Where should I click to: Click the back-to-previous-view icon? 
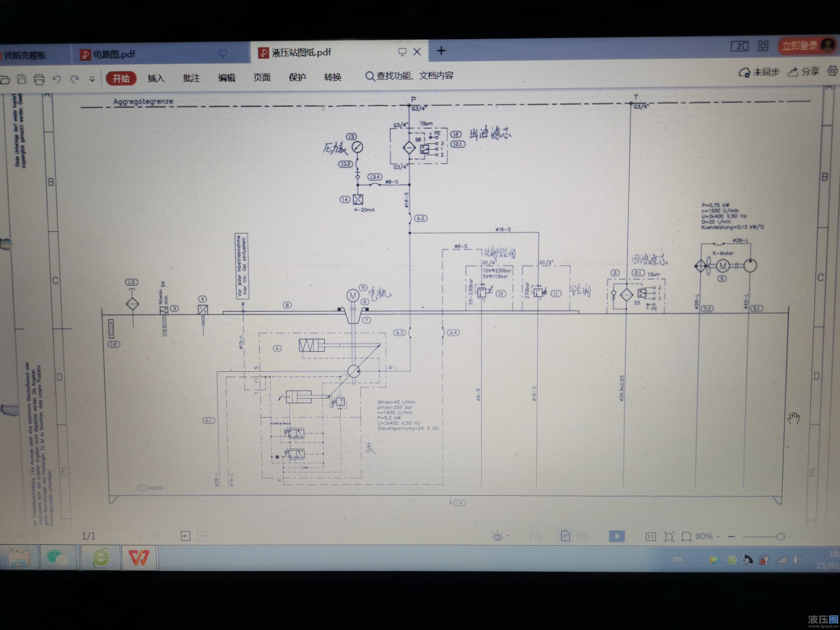(186, 536)
